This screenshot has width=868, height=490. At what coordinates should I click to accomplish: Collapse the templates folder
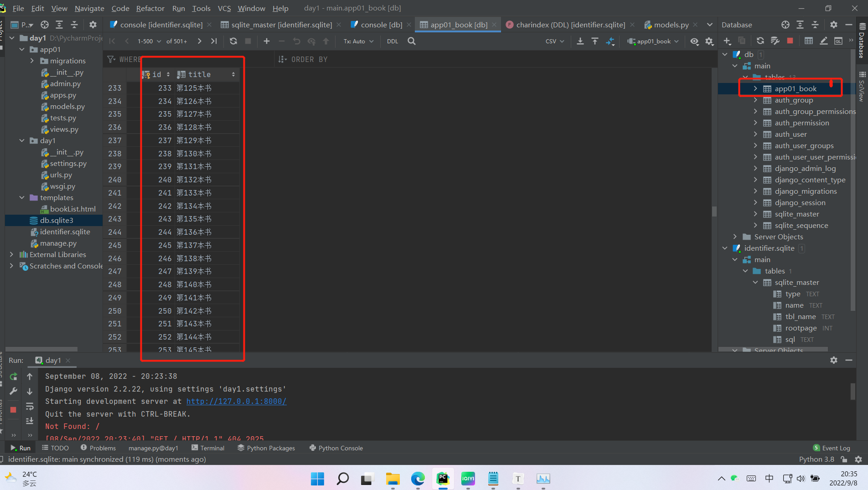tap(22, 197)
